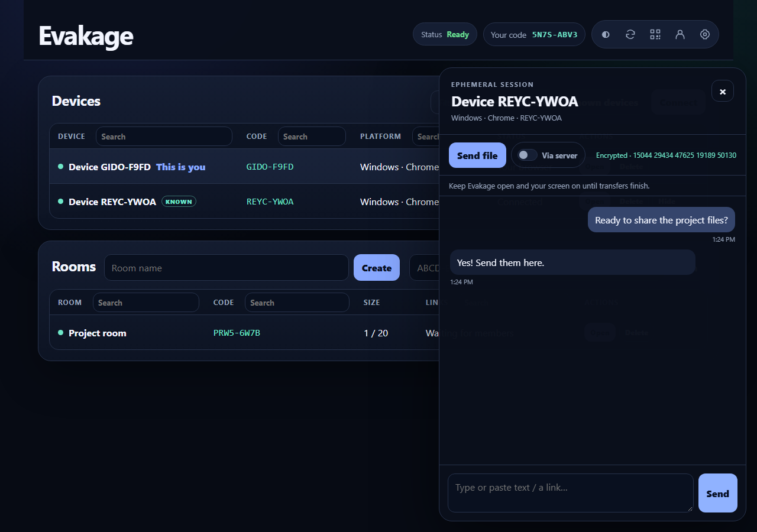Click the Status Ready indicator
The image size is (757, 532).
pyautogui.click(x=445, y=34)
